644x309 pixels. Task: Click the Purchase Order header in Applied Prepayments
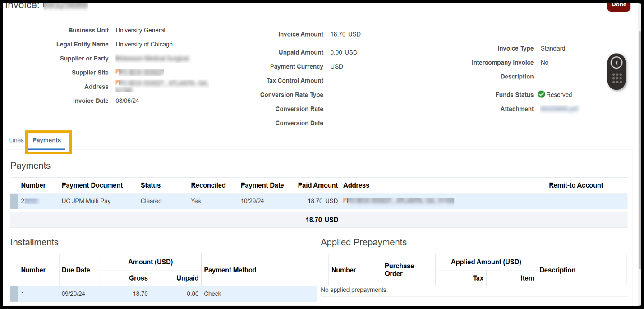(x=399, y=270)
